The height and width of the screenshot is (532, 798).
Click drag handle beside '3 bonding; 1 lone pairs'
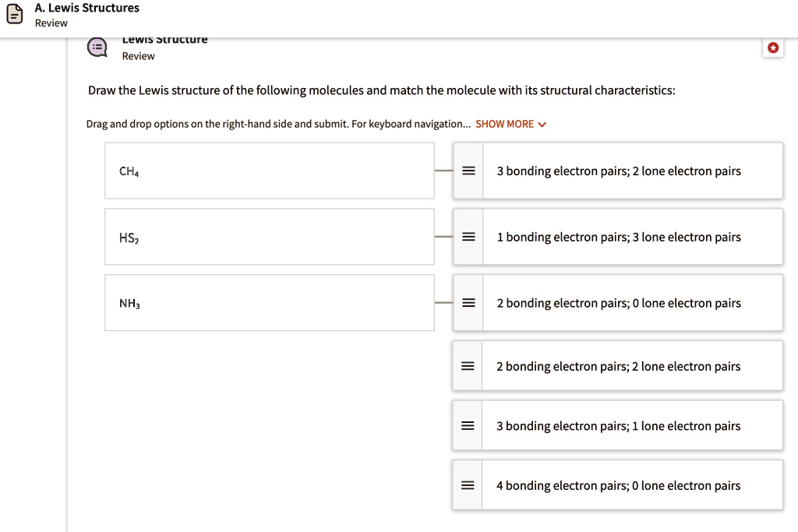(468, 425)
